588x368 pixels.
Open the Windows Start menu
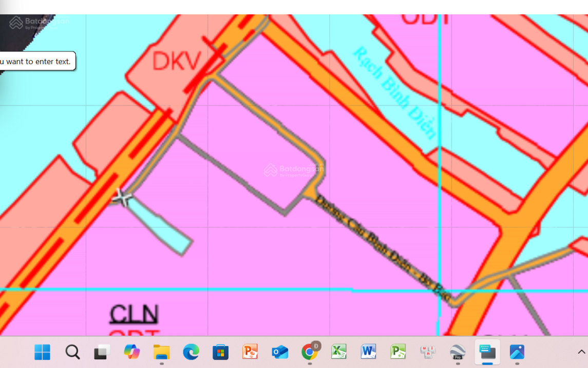click(42, 352)
